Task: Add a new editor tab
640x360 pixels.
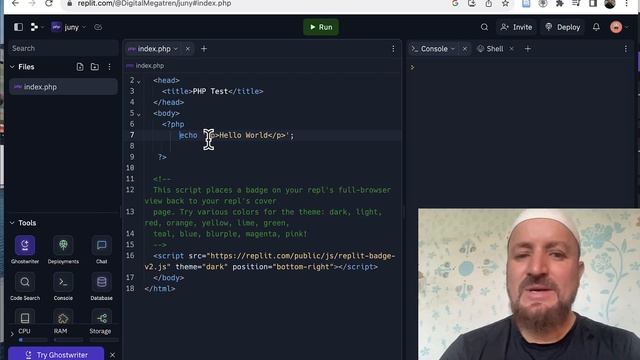Action: tap(204, 49)
